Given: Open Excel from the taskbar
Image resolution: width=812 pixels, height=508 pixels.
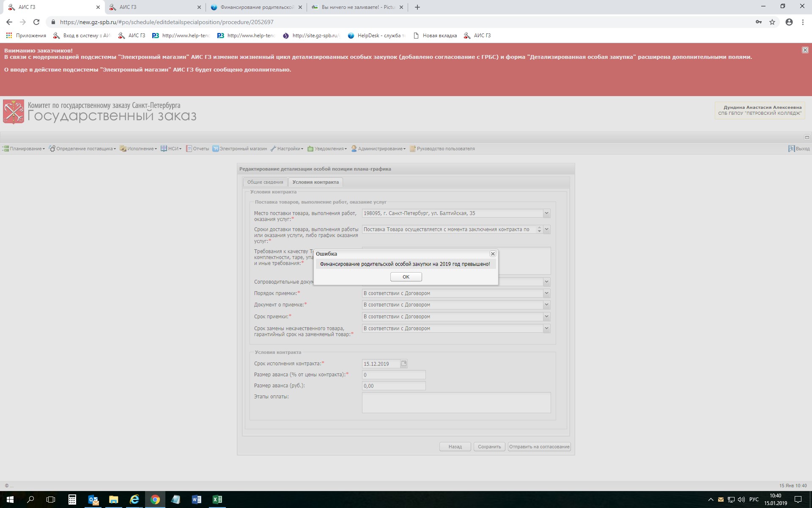Looking at the screenshot, I should tap(217, 500).
